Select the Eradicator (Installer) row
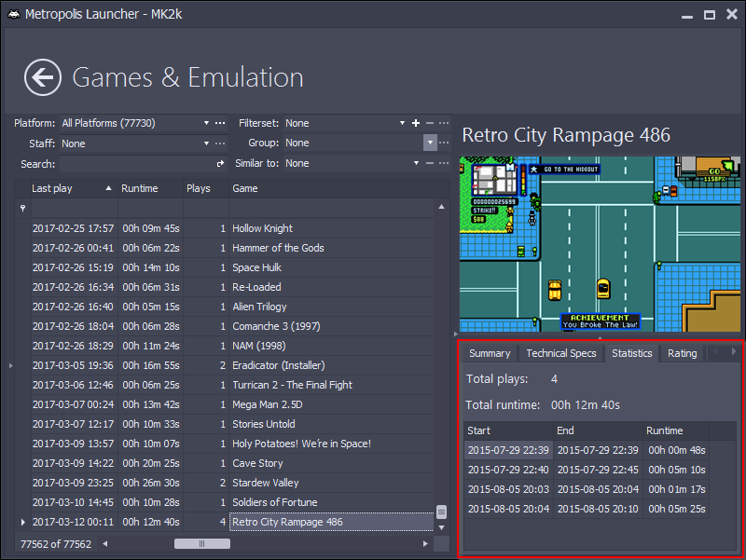This screenshot has width=746, height=560. coord(232,365)
